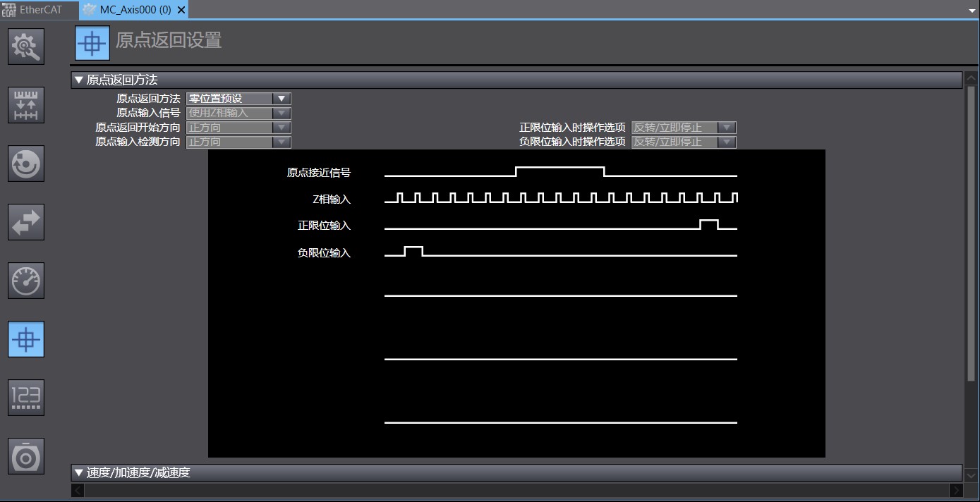Select the axis basic settings gear icon
This screenshot has height=502, width=980.
(x=25, y=46)
